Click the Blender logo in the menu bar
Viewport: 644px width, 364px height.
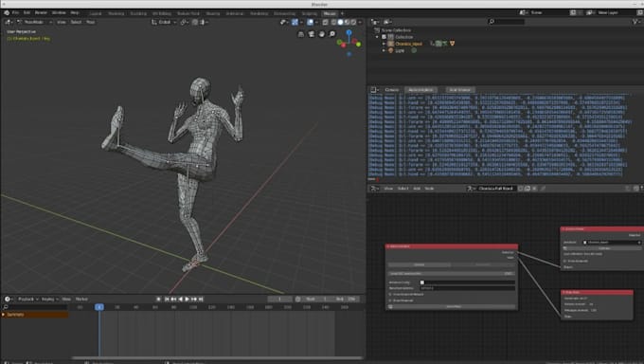7,12
